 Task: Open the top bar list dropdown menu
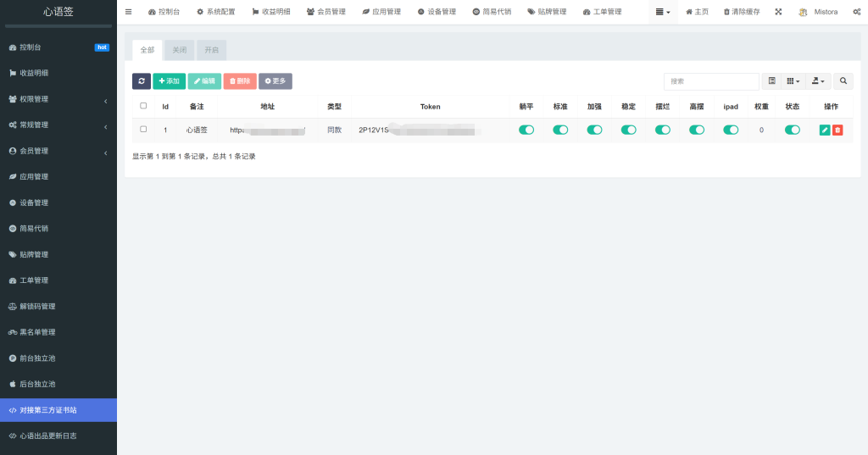tap(663, 12)
